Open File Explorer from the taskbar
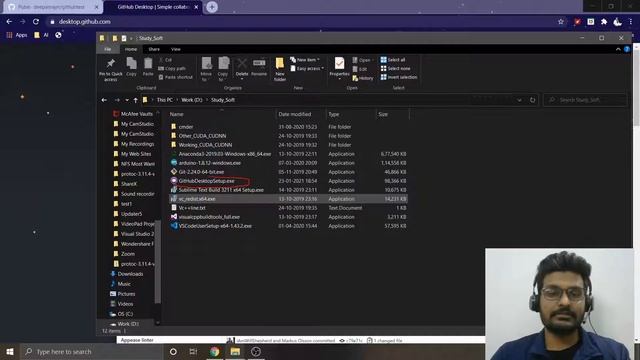Viewport: 640px width, 360px height. pyautogui.click(x=235, y=351)
